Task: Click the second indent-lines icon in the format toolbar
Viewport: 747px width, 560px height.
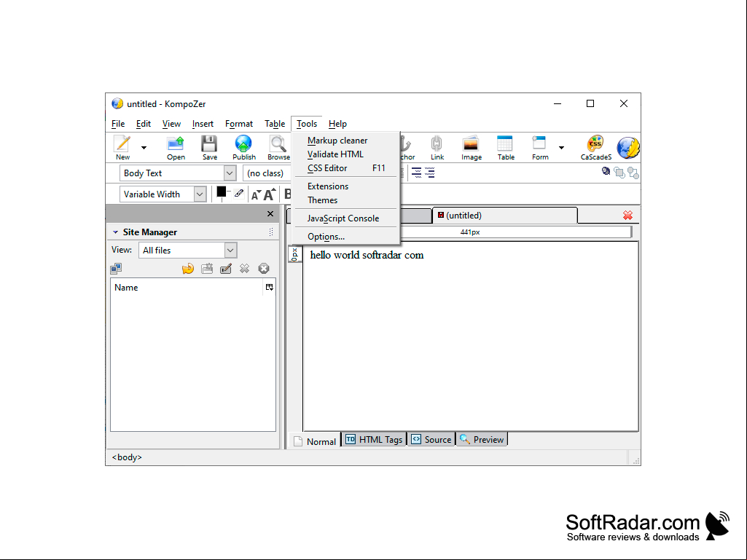Action: (430, 173)
